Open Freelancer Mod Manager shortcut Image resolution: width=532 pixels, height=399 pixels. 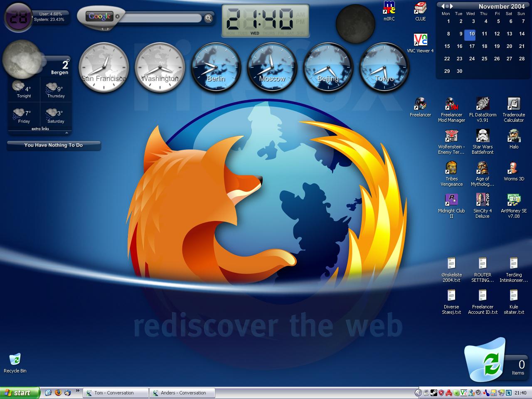451,110
